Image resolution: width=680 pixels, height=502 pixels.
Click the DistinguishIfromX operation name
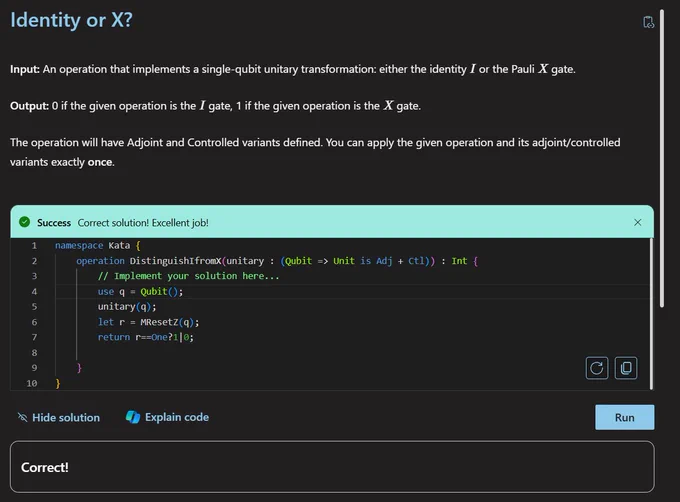coord(175,261)
